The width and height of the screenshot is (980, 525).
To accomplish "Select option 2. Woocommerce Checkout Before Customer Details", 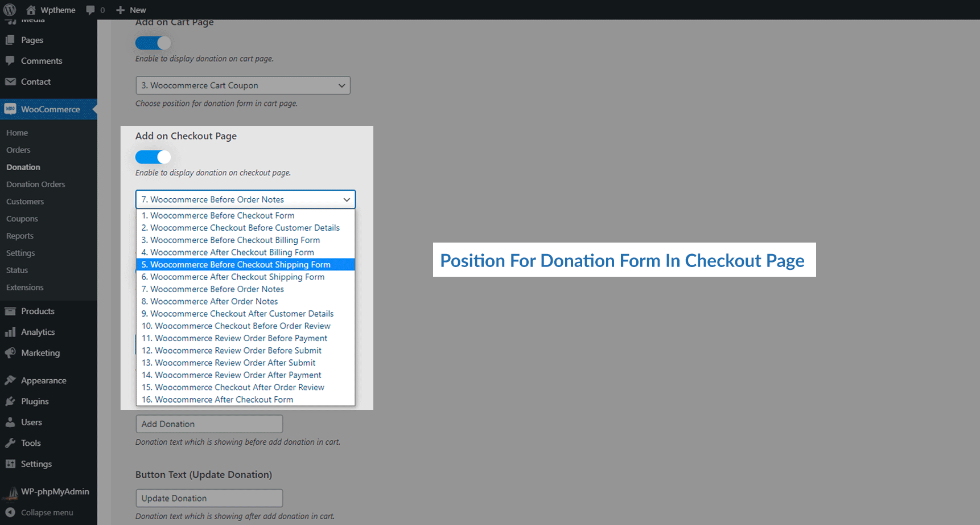I will click(245, 228).
